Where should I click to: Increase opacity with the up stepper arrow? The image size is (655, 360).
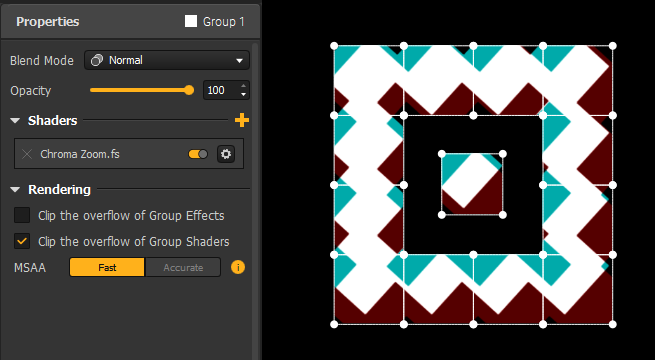[x=244, y=86]
